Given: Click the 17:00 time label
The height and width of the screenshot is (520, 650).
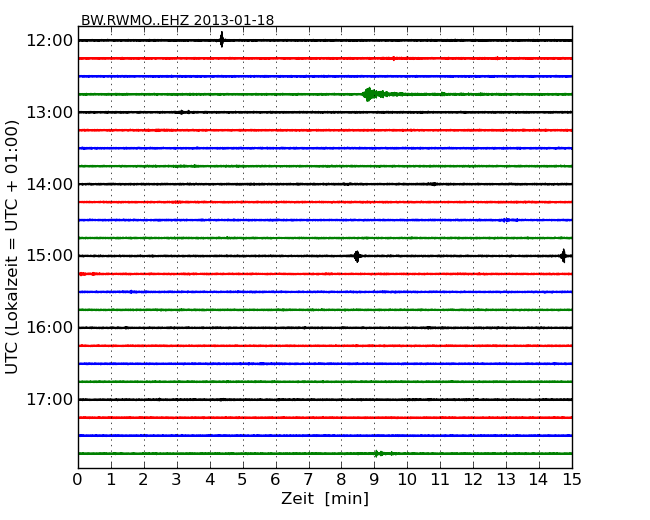Looking at the screenshot, I should tap(50, 399).
